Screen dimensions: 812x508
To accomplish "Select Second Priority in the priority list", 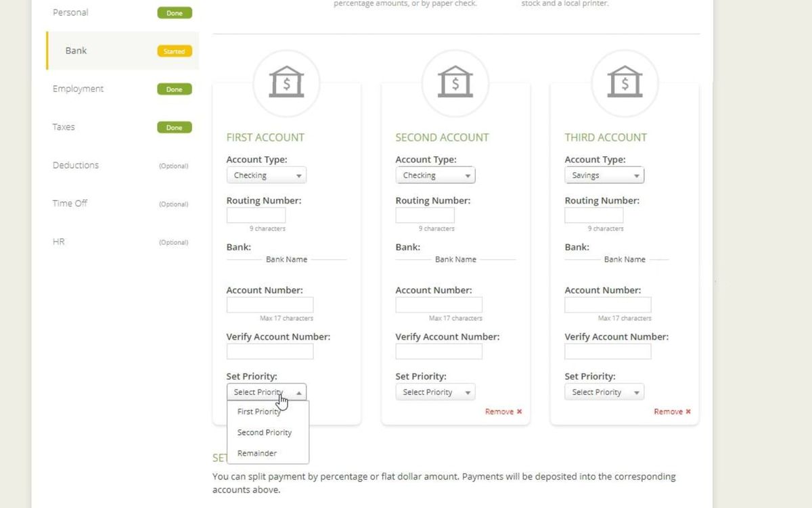I will point(264,432).
